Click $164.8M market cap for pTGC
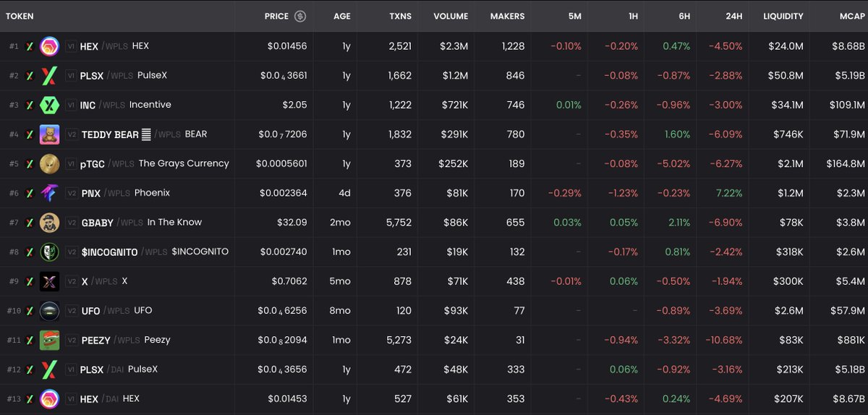 point(846,163)
